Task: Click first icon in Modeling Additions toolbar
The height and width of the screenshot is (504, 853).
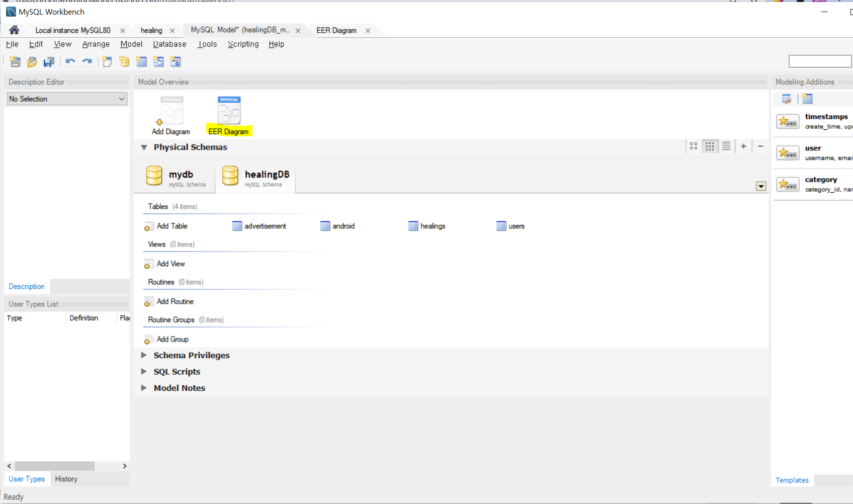Action: point(787,99)
